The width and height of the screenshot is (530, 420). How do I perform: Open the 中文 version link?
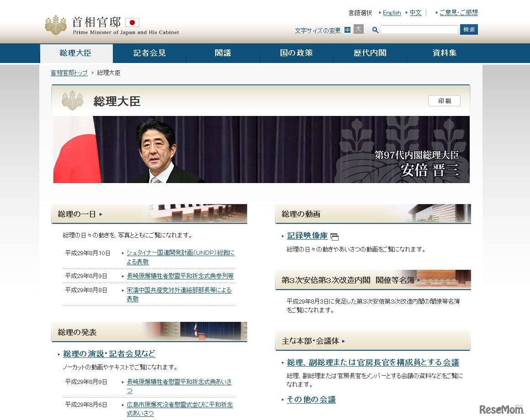pos(415,12)
